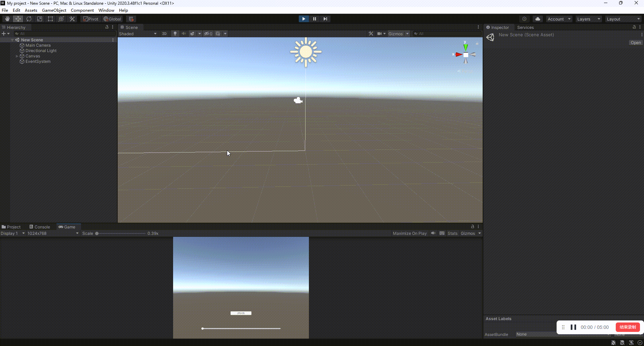The width and height of the screenshot is (644, 346).
Task: Open the Layout dropdown
Action: tap(623, 19)
